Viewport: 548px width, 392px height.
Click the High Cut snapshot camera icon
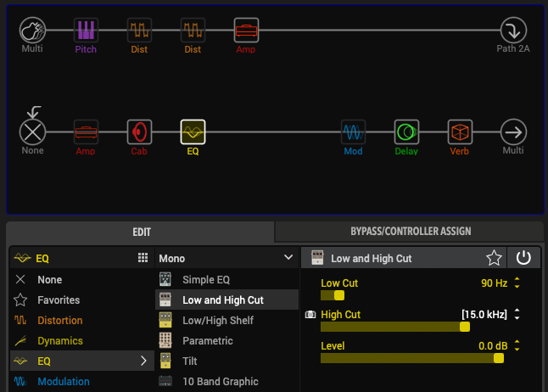[x=310, y=315]
